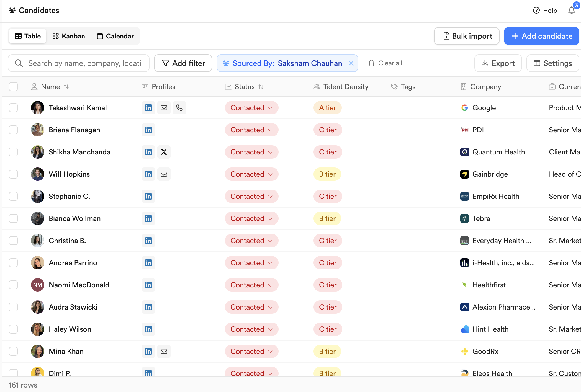Select Takeshwari Kamal's row checkbox
This screenshot has height=392, width=581.
[x=13, y=108]
